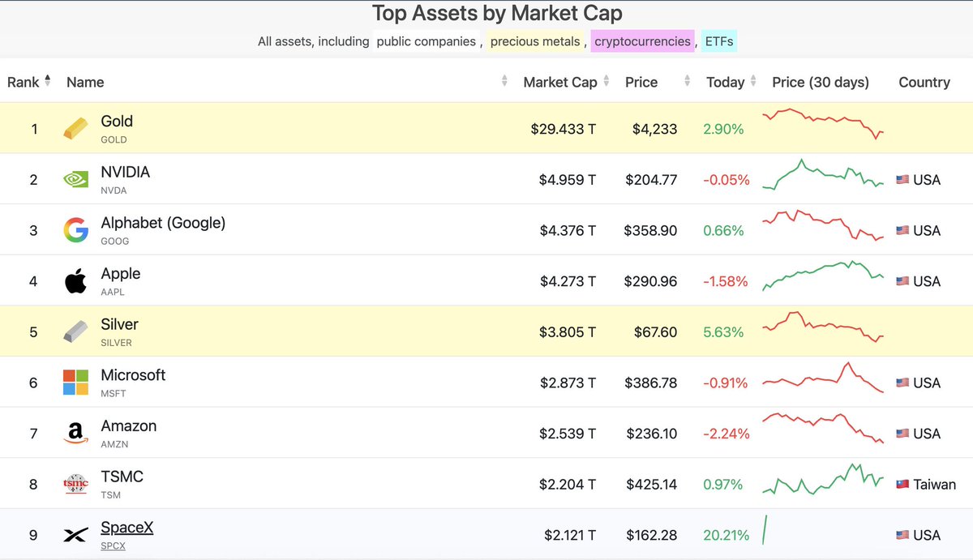The width and height of the screenshot is (973, 560).
Task: Click the Gold 30-day price chart
Action: click(x=823, y=123)
